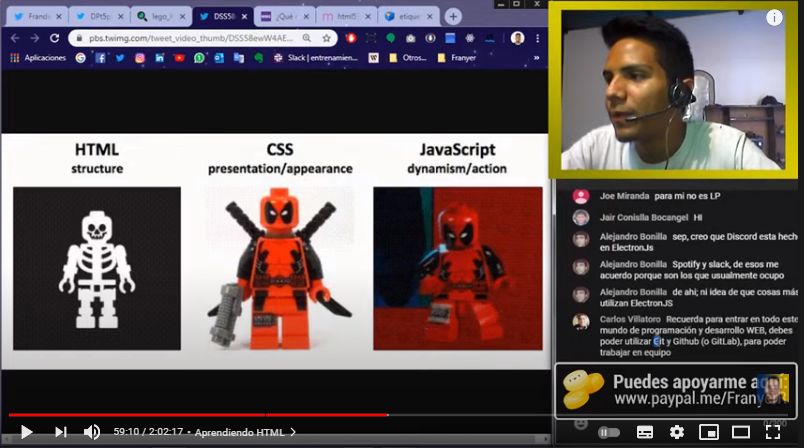This screenshot has width=804, height=448.
Task: Click Carlos Villatoro's chat name
Action: click(x=630, y=319)
